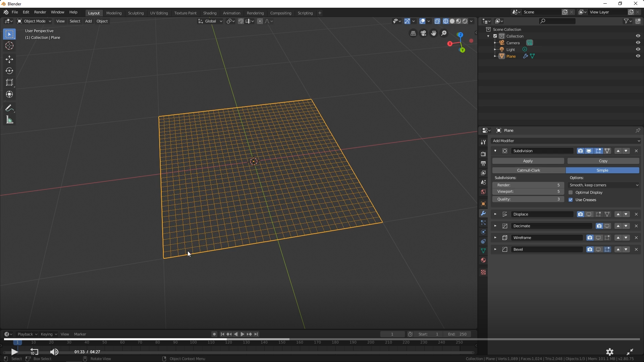Screen dimensions: 644x362
Task: Open the Render properties tab
Action: (483, 154)
